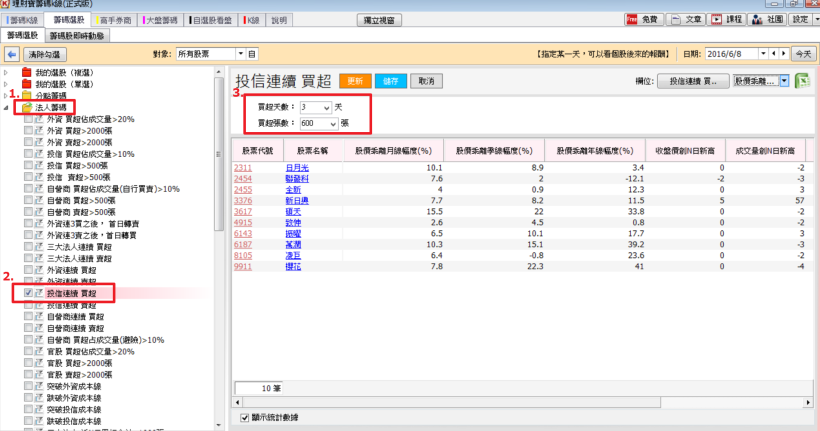The image size is (820, 431).
Task: Collapse the 法人籌碼 tree node
Action: coord(6,107)
